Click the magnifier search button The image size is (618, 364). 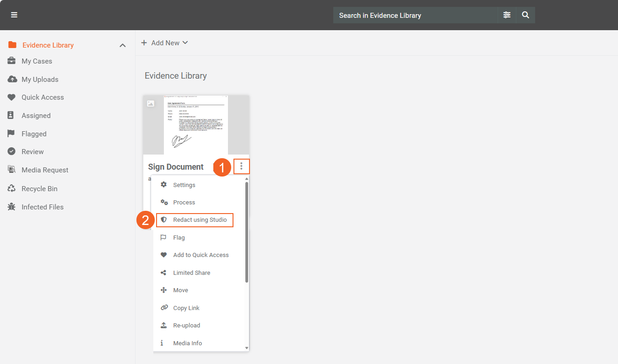[x=526, y=15]
